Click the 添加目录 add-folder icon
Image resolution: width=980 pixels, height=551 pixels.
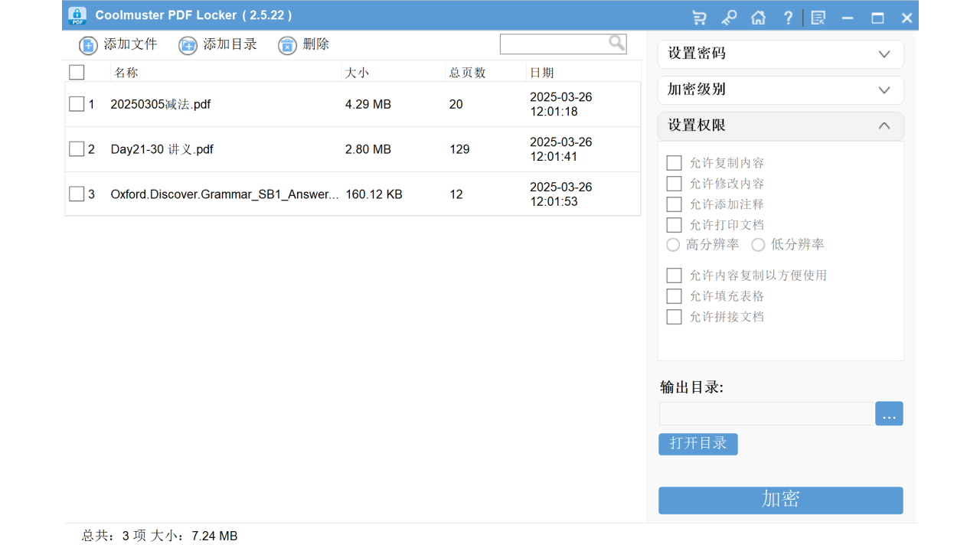188,45
